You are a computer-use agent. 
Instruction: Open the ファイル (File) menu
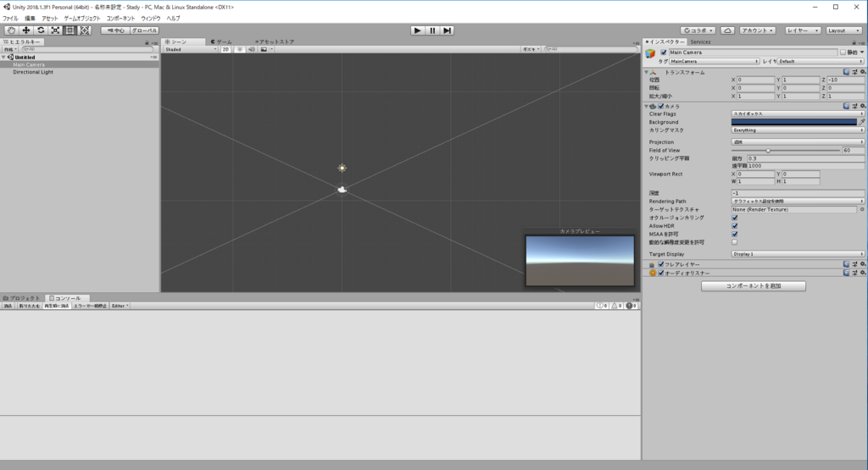point(10,19)
